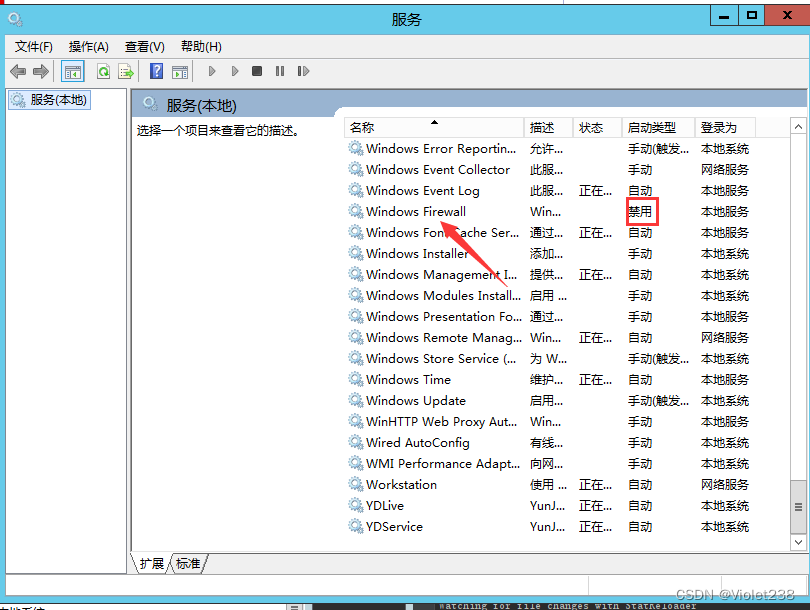
Task: Select Windows Installer gear icon
Action: (x=355, y=253)
